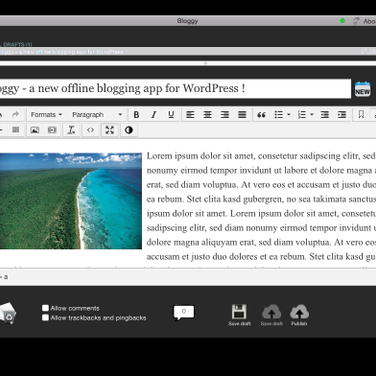This screenshot has height=376, width=376.
Task: Insert an anchor bookmark
Action: click(361, 115)
